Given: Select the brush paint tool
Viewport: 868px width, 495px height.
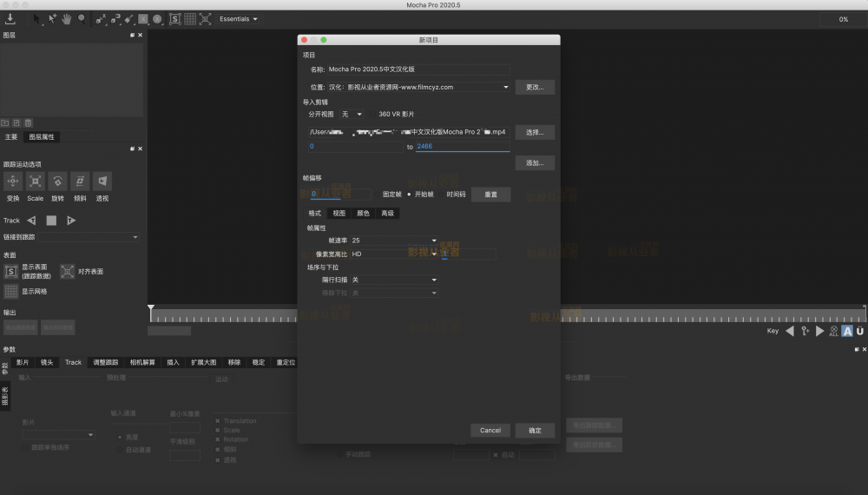Looking at the screenshot, I should point(129,19).
